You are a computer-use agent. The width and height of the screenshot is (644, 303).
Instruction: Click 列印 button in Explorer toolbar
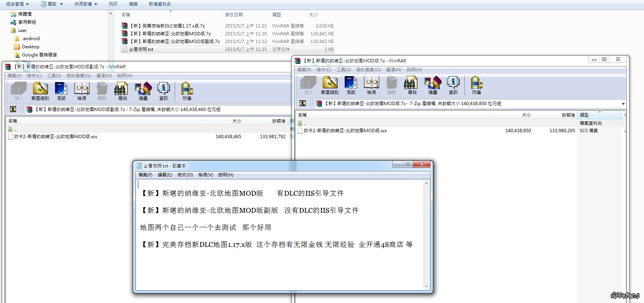[113, 4]
